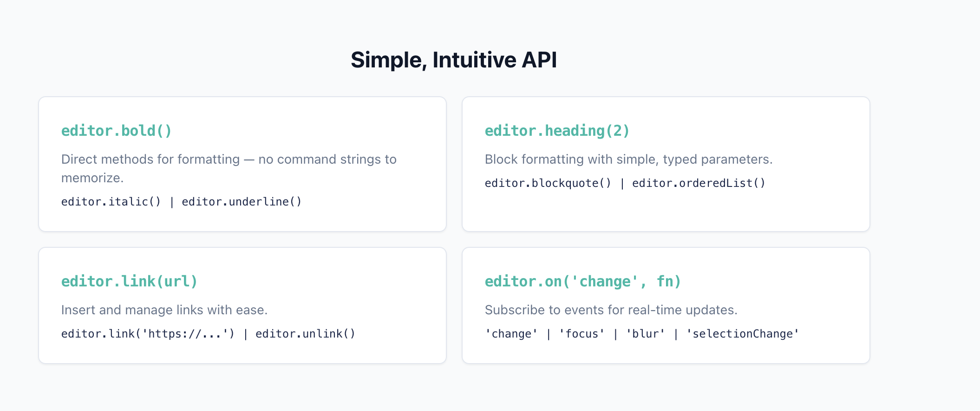Select the editor.heading(2) card title
980x411 pixels.
pyautogui.click(x=557, y=131)
